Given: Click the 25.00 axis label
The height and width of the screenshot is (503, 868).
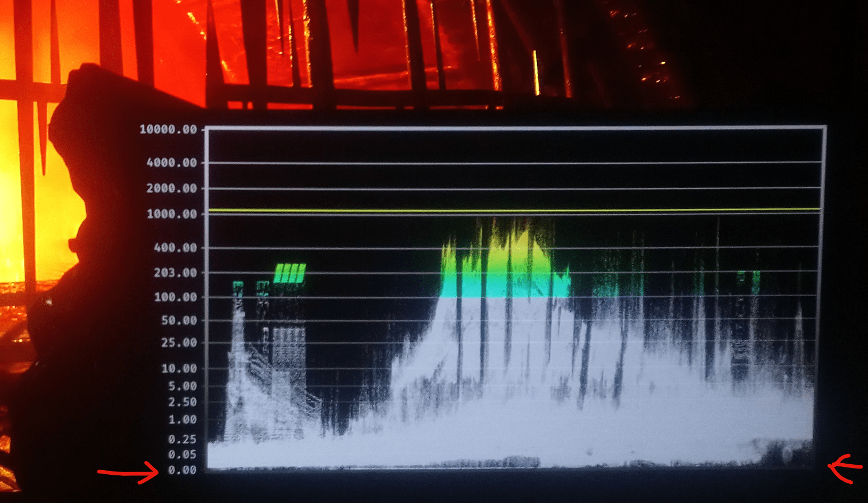Looking at the screenshot, I should [179, 343].
